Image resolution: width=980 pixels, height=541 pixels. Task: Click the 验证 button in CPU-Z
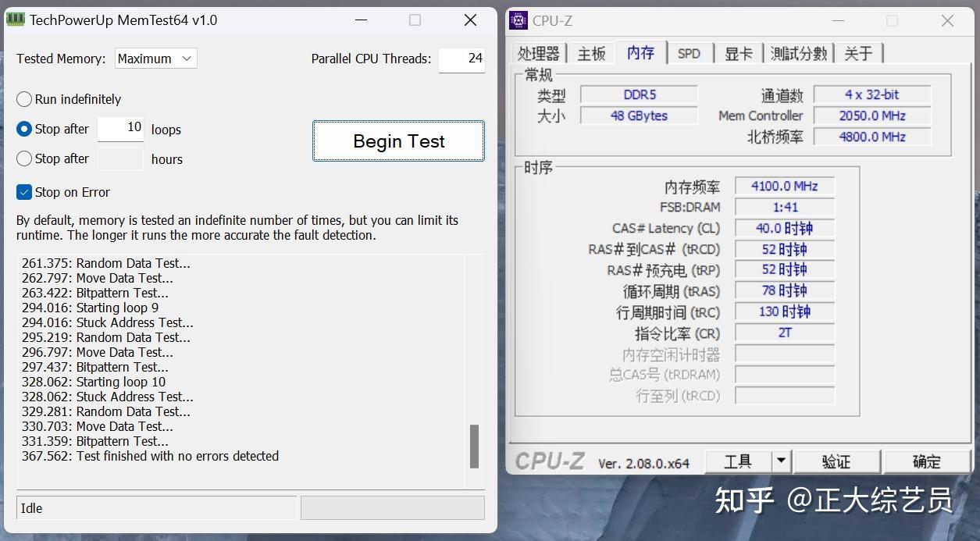(836, 461)
